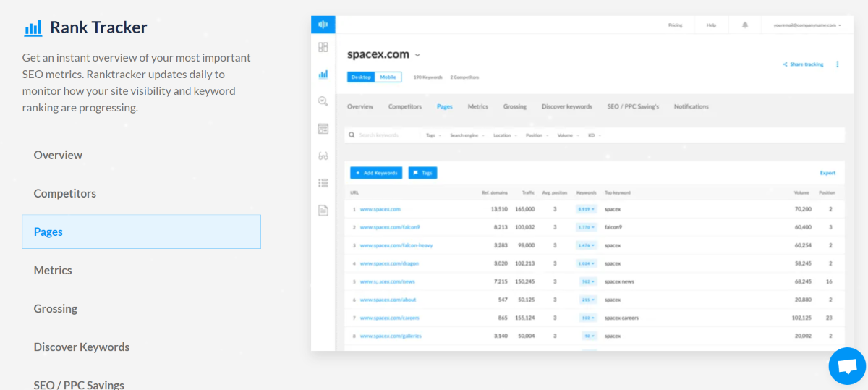
Task: Open the Discover keywords tab in preview
Action: coord(567,106)
